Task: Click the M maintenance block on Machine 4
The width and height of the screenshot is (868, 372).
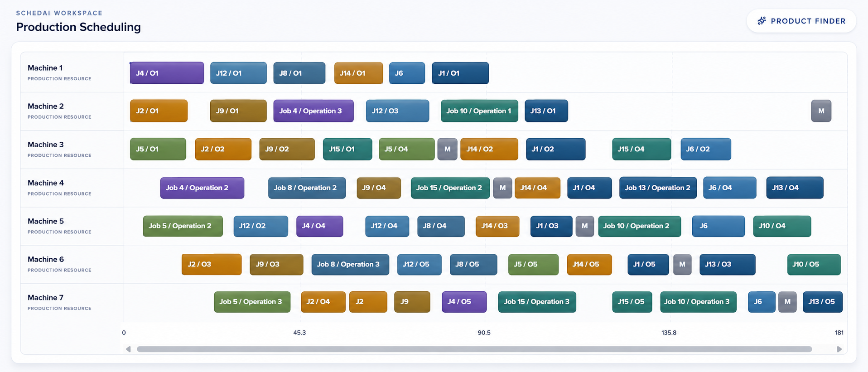Action: (x=502, y=188)
